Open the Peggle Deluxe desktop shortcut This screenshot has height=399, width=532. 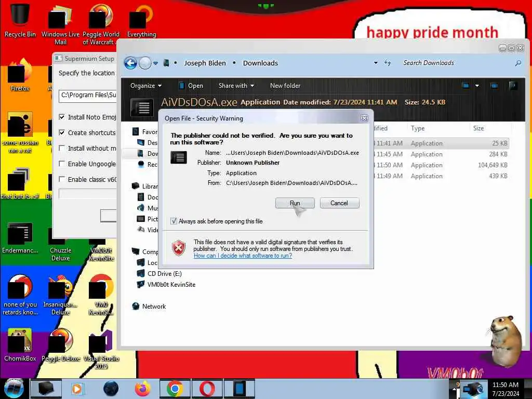[60, 345]
